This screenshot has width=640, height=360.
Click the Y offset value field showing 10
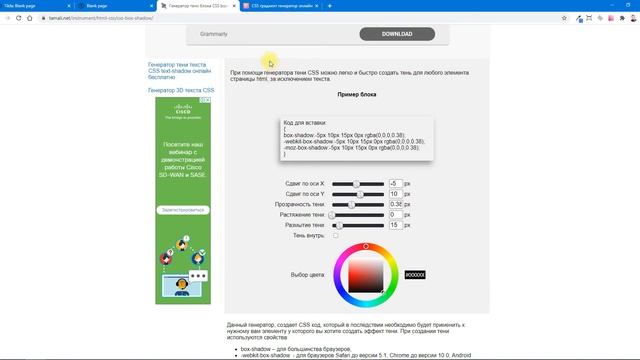[396, 194]
